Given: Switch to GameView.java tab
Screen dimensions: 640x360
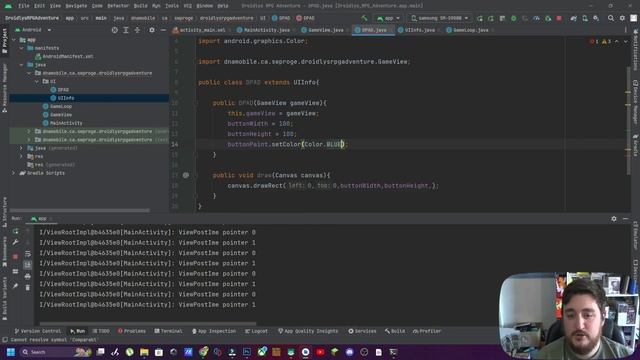Looking at the screenshot, I should tap(325, 30).
